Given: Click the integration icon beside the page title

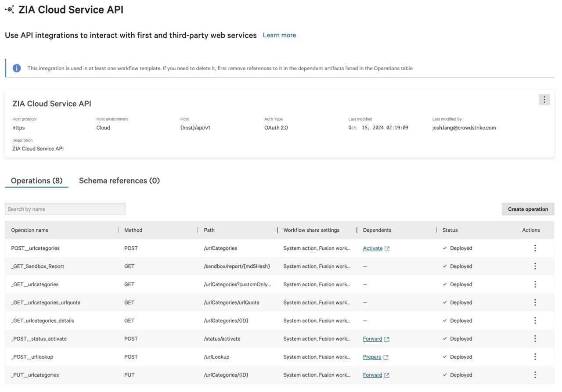Looking at the screenshot, I should 9,9.
